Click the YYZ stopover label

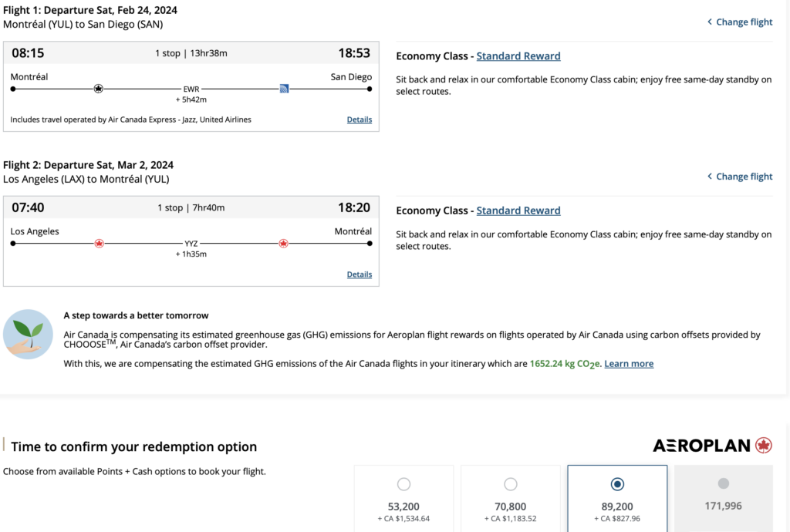(191, 244)
